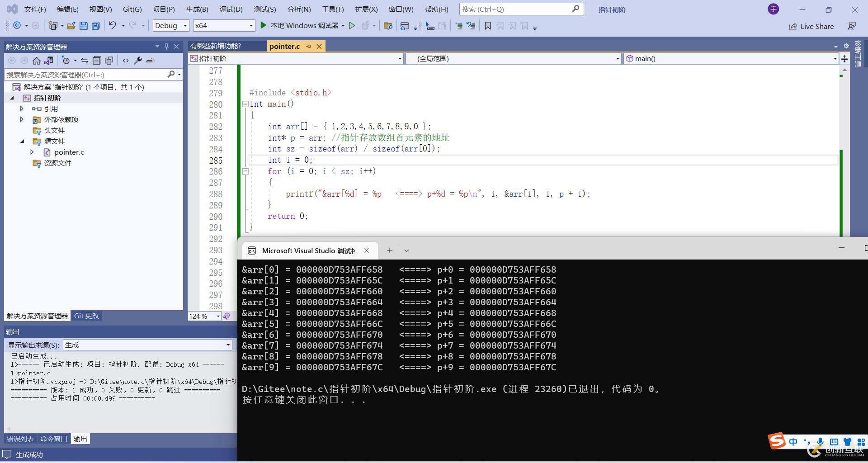
Task: Open the x64 platform dropdown
Action: pos(224,26)
